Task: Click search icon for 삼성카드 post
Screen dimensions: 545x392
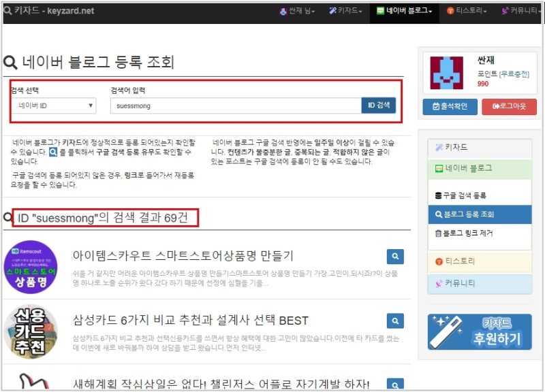Action: [395, 321]
